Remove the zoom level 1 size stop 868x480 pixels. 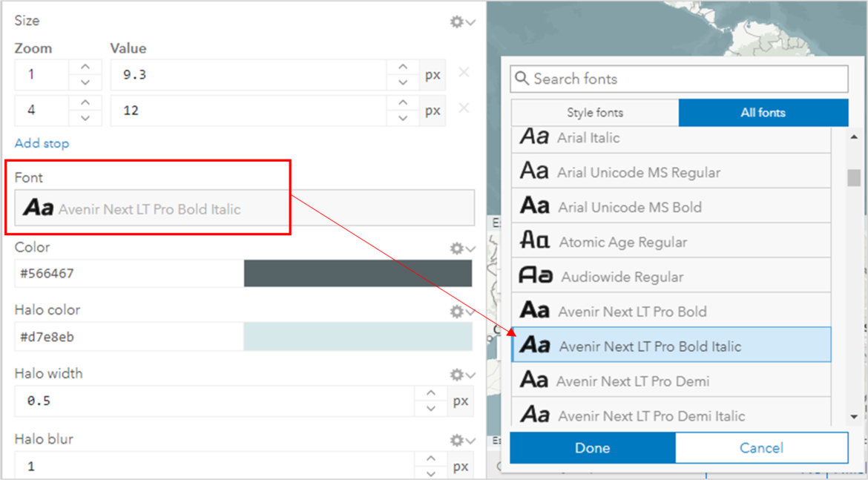pyautogui.click(x=464, y=73)
